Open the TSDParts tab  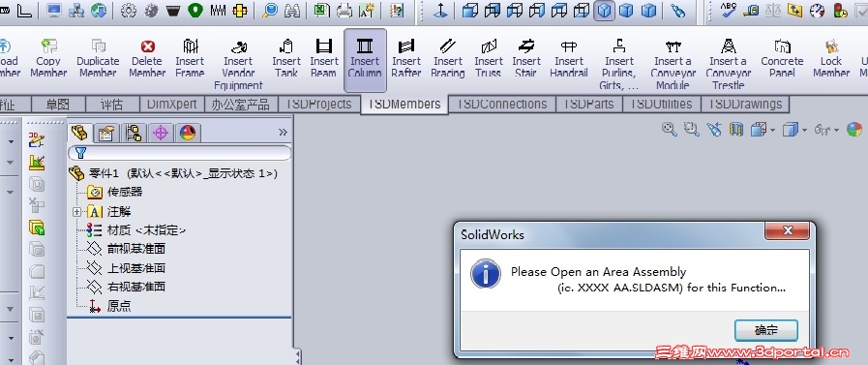coord(589,105)
